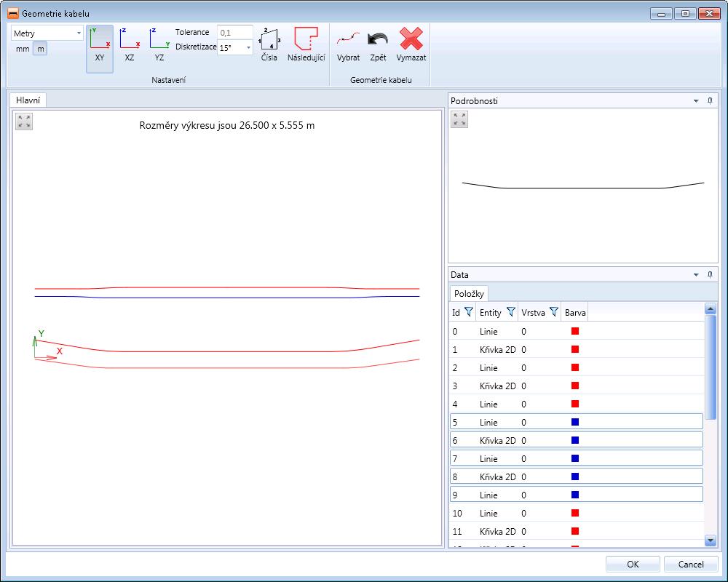Minimize the Geometrie kabelu window

click(x=661, y=14)
